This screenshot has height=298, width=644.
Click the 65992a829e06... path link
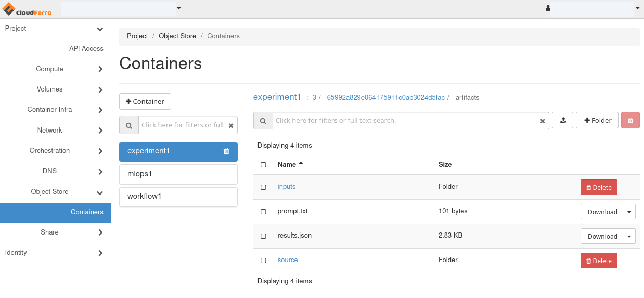[385, 97]
